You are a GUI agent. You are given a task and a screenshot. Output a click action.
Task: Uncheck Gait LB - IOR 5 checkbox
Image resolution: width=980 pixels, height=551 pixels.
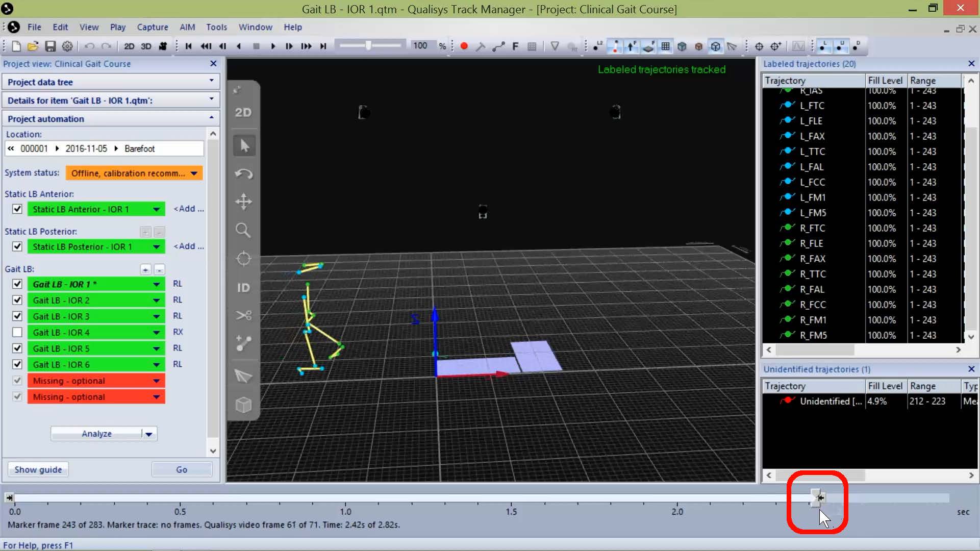point(17,348)
